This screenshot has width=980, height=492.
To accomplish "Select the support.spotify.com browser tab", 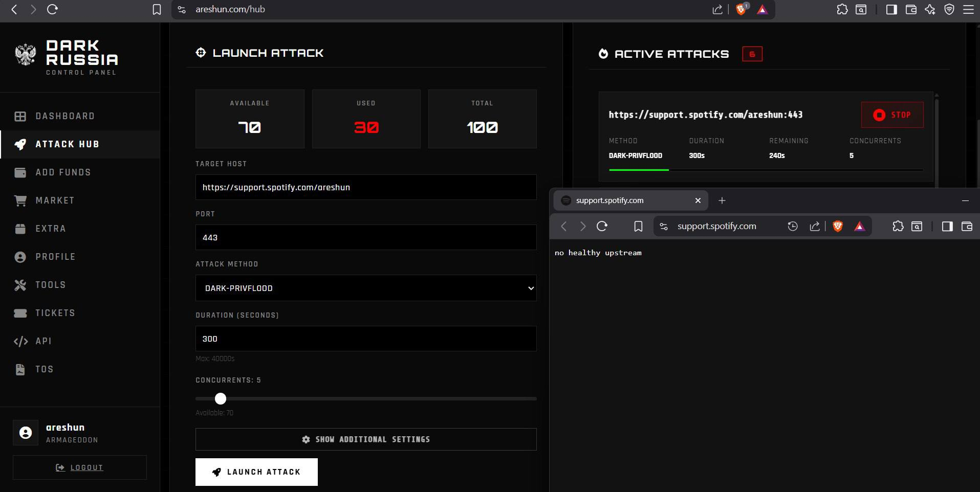I will (x=631, y=200).
